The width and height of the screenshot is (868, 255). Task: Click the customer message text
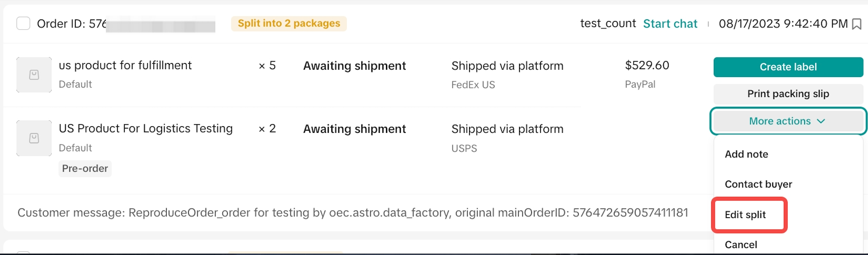pyautogui.click(x=352, y=213)
